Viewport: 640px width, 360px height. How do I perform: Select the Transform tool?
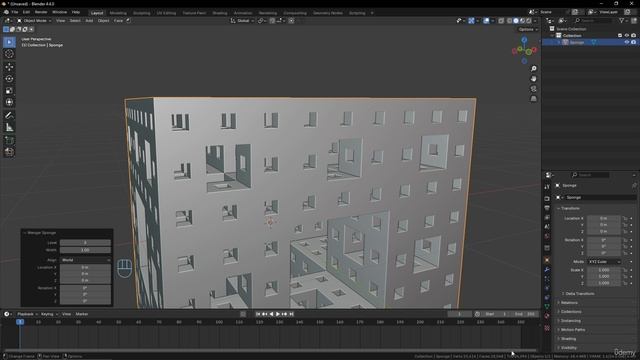coord(9,102)
